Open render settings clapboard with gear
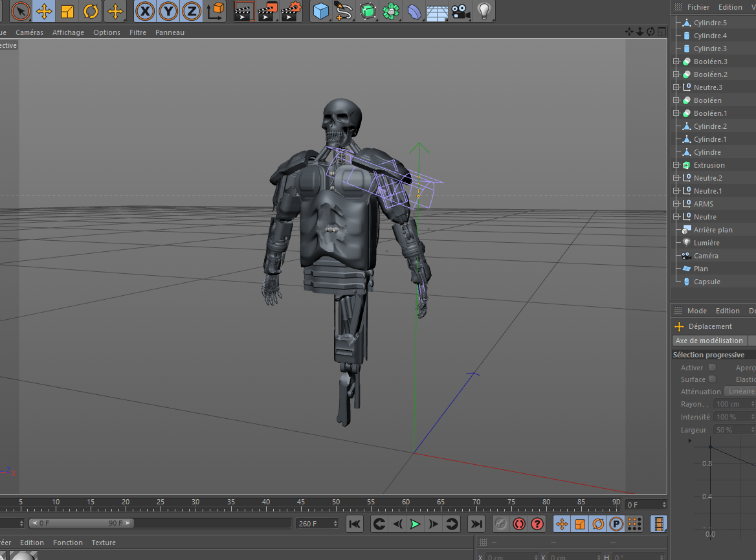Image resolution: width=756 pixels, height=560 pixels. coord(291,11)
